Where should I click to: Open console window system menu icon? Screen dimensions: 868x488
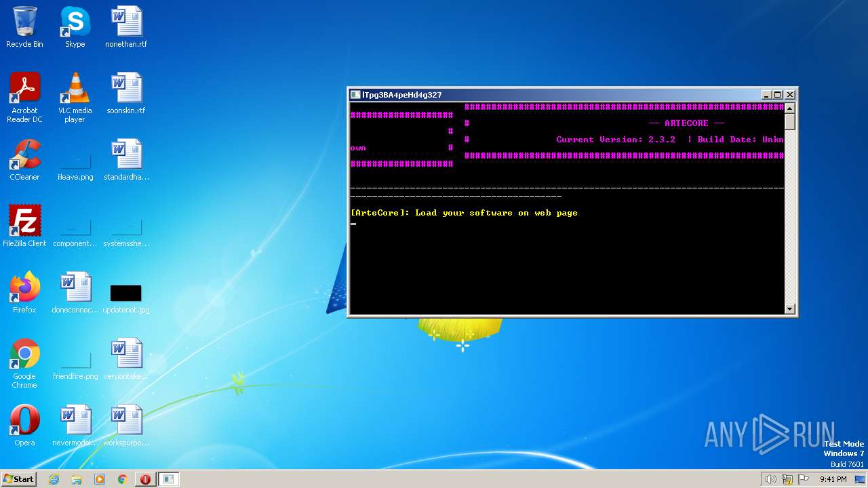click(355, 95)
